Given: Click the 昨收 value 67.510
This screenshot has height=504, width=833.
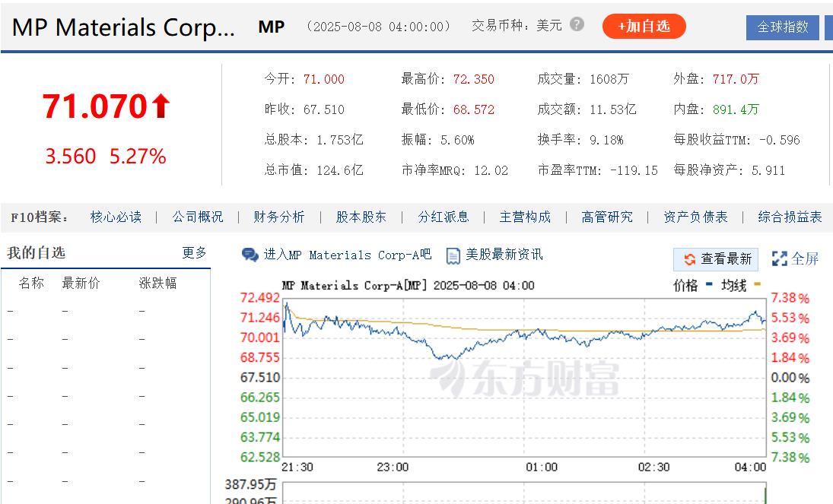Looking at the screenshot, I should pos(323,109).
